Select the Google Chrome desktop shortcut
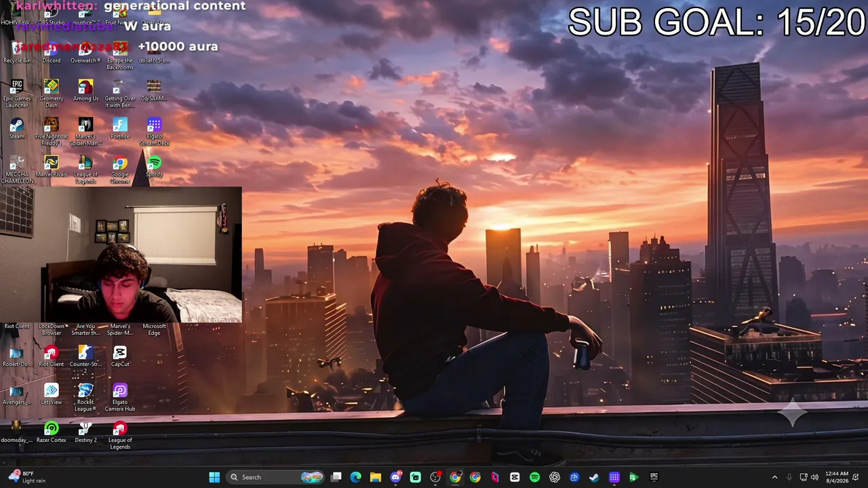 [x=120, y=170]
